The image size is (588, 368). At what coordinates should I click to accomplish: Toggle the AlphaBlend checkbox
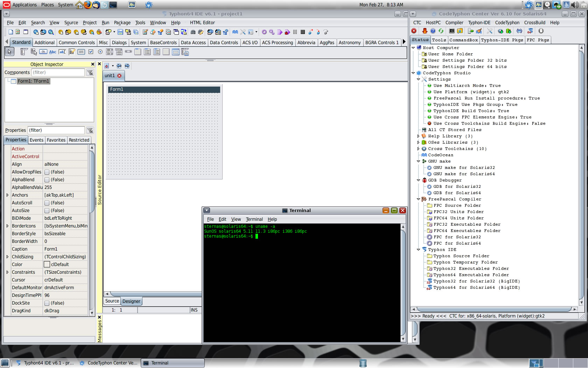coord(47,180)
